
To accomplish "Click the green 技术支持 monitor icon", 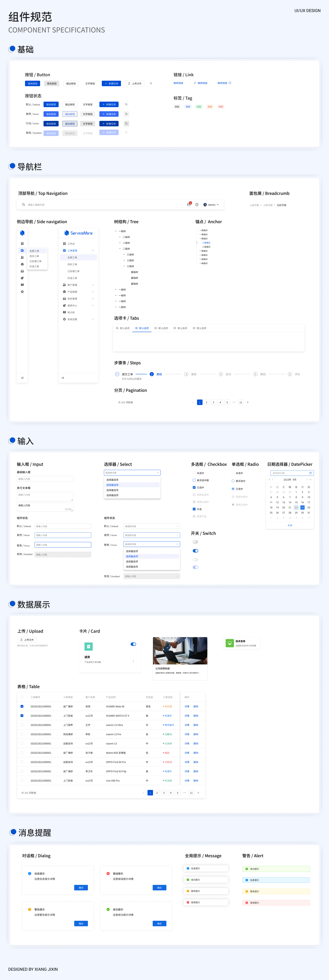I will [x=229, y=643].
